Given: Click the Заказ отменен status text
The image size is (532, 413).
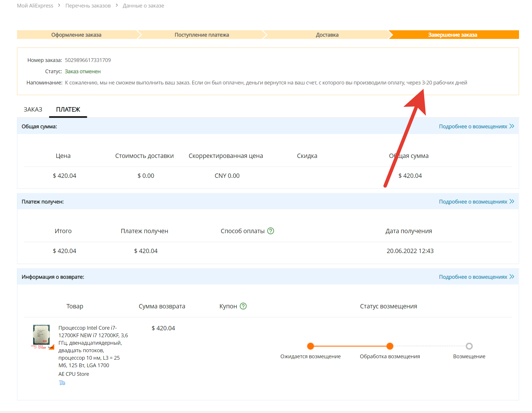Looking at the screenshot, I should tap(83, 71).
